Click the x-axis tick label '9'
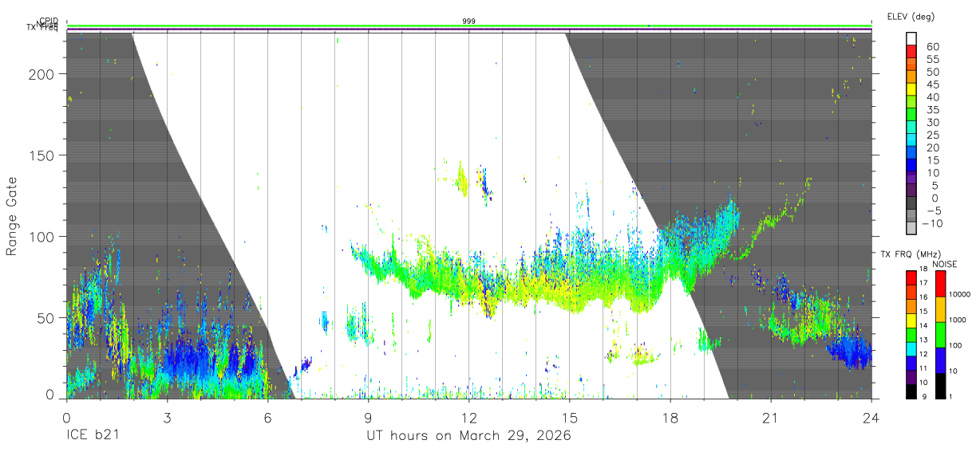The image size is (980, 452). [368, 417]
